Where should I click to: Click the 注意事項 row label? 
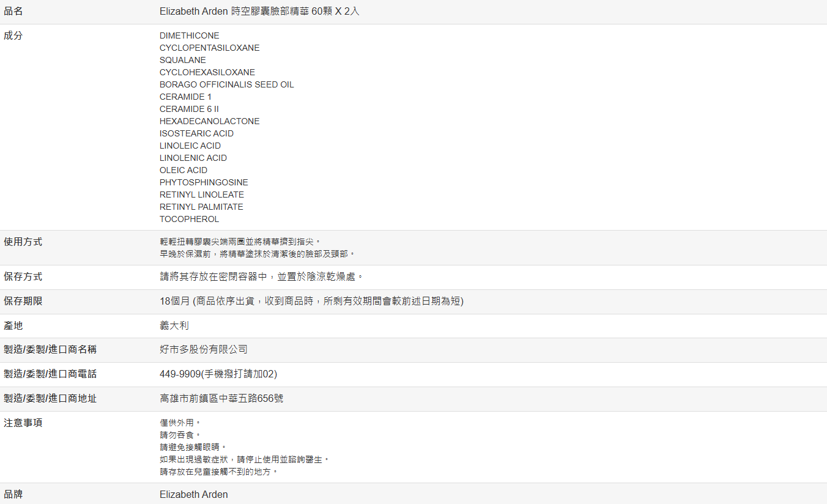23,423
